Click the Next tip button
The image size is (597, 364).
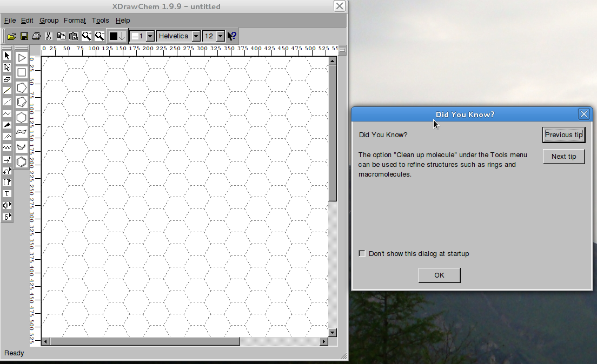[x=563, y=156]
